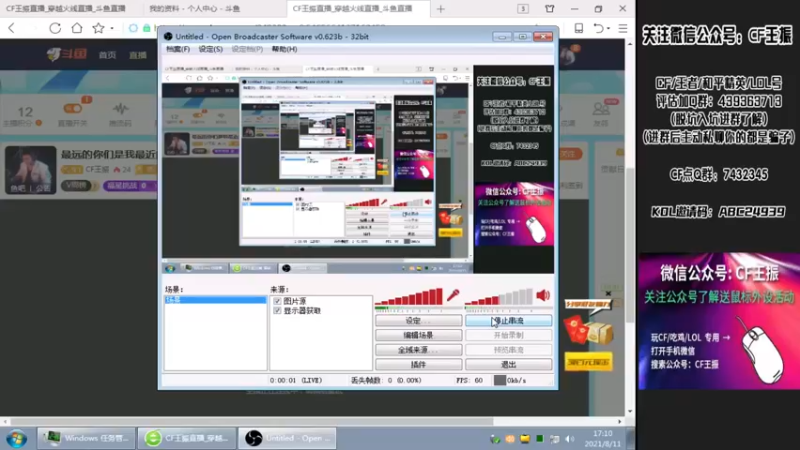Click the browser back arrow
This screenshot has width=800, height=450.
pos(12,29)
